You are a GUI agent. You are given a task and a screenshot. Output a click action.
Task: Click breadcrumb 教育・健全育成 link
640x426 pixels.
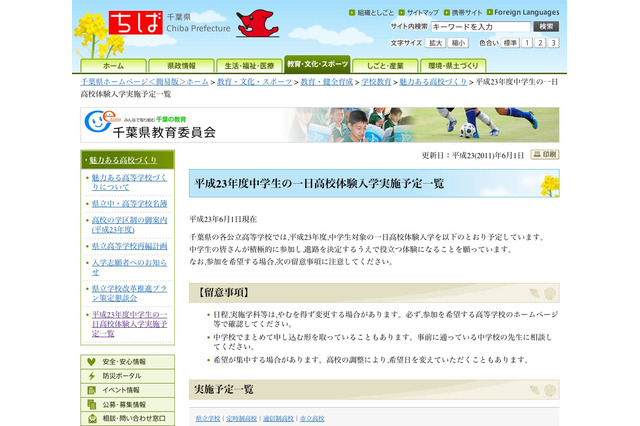(327, 82)
